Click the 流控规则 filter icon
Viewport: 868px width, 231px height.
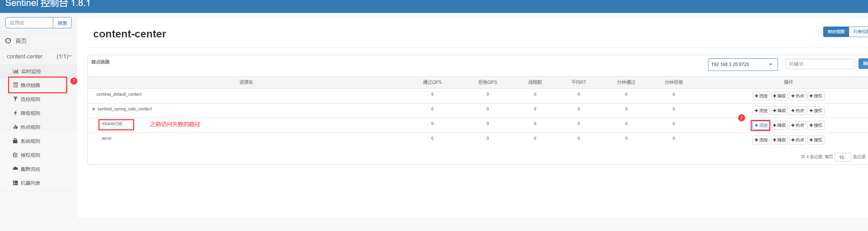(15, 99)
